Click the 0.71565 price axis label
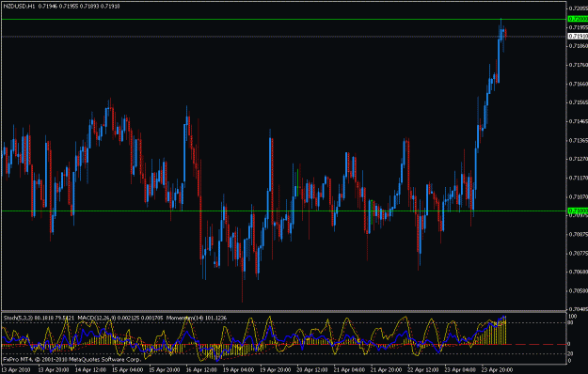Image resolution: width=588 pixels, height=374 pixels. [x=579, y=102]
